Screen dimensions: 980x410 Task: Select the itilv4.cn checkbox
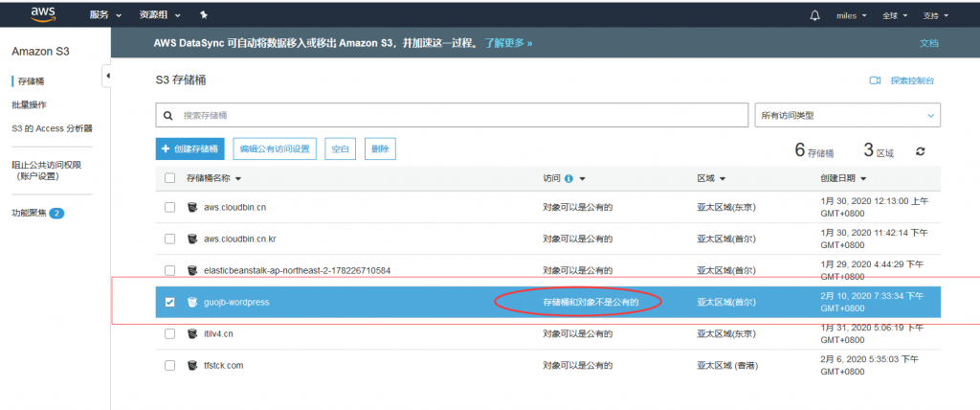[170, 333]
